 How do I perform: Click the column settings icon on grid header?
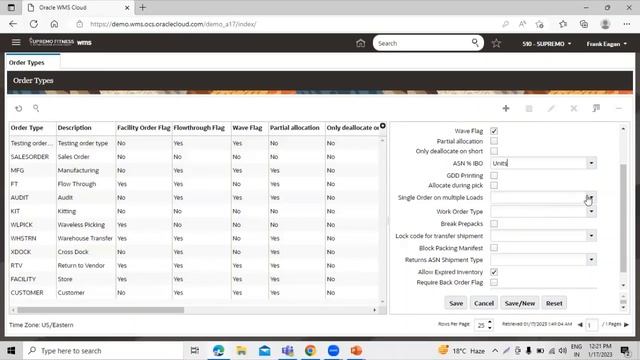click(x=382, y=126)
